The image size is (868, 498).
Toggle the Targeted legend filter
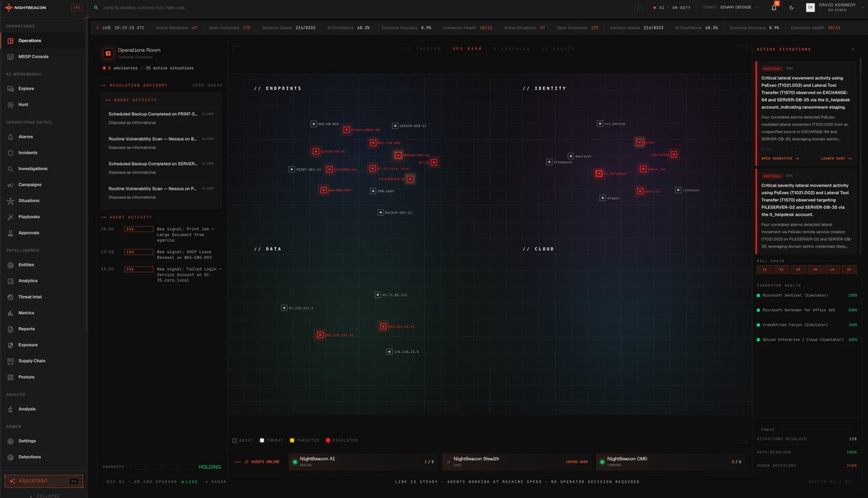(305, 440)
